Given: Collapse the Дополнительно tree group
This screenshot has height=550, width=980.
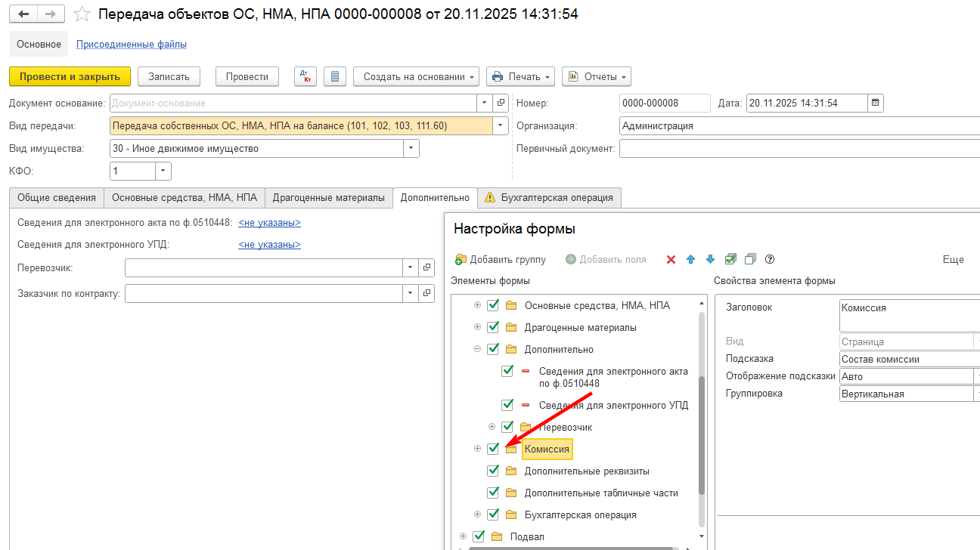Looking at the screenshot, I should pyautogui.click(x=477, y=349).
